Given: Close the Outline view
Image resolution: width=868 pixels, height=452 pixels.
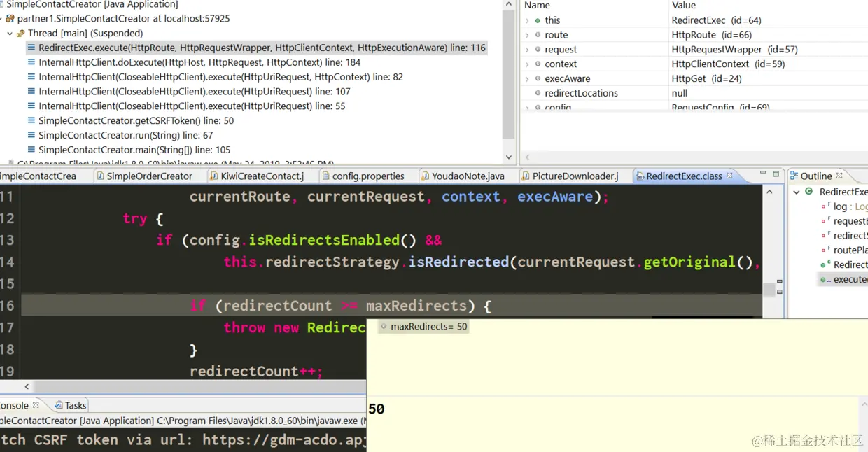Looking at the screenshot, I should pyautogui.click(x=840, y=176).
